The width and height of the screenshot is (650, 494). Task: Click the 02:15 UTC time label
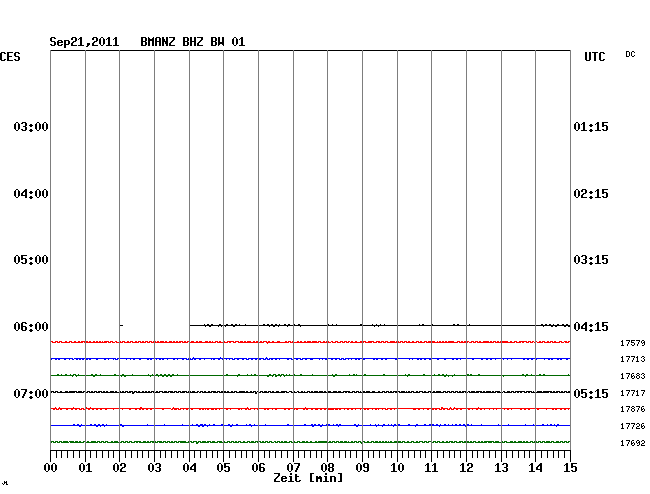591,194
